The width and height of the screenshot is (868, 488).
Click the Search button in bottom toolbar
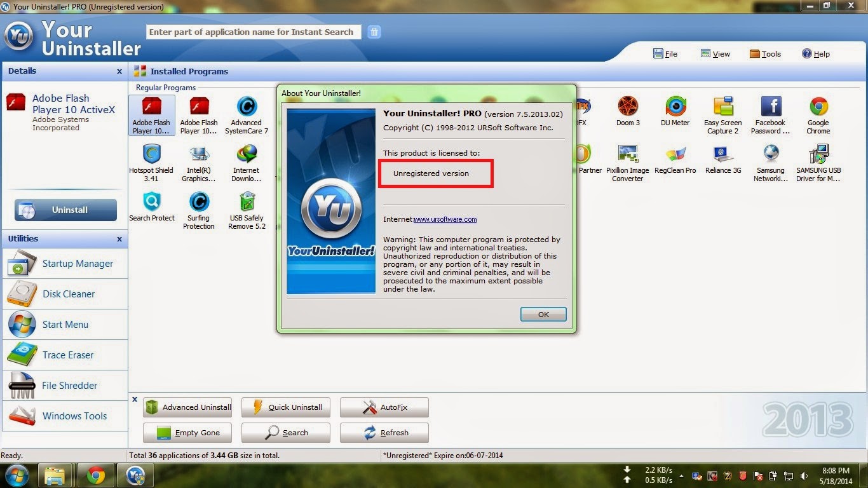click(x=286, y=433)
